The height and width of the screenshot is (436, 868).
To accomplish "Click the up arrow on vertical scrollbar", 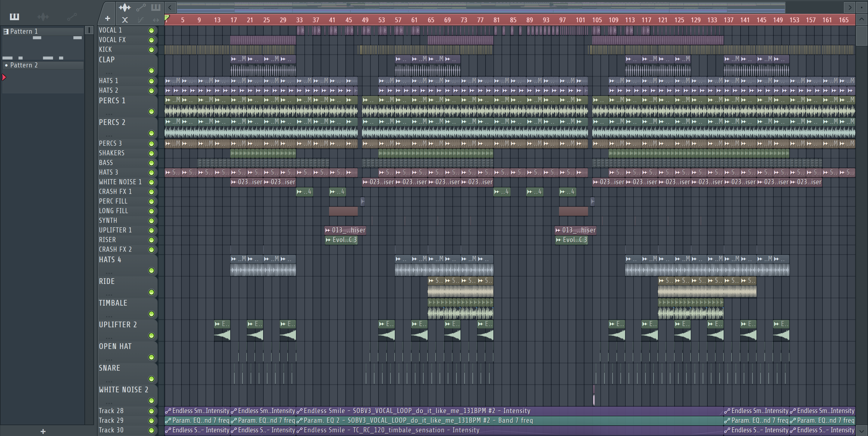I will [862, 19].
